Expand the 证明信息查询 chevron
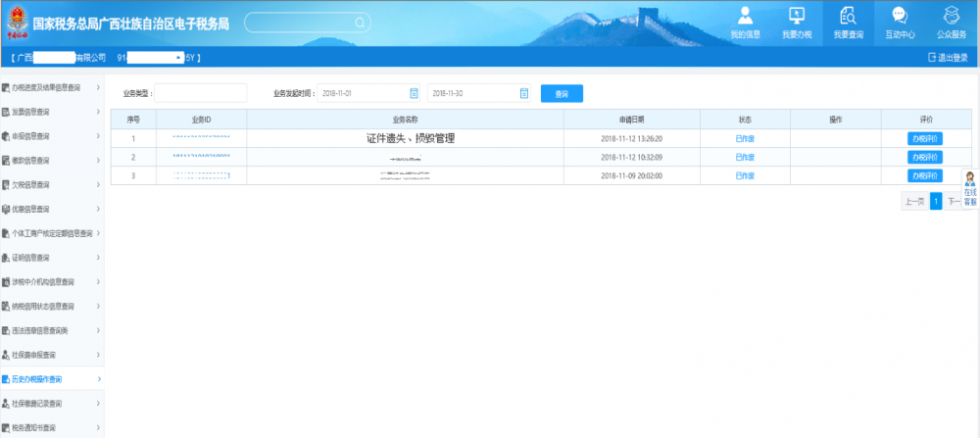980x438 pixels. click(x=98, y=258)
